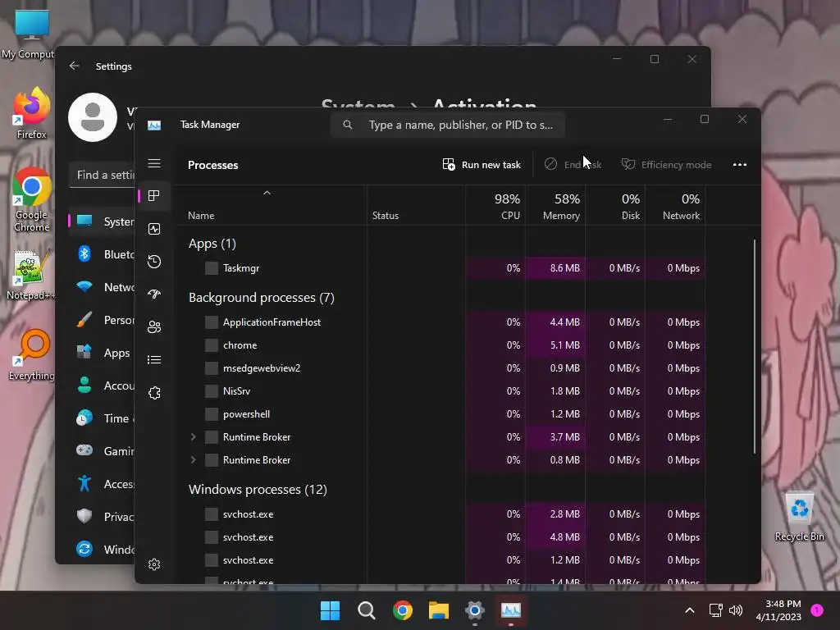Expand the first Runtime Broker process
This screenshot has width=840, height=630.
(x=194, y=437)
